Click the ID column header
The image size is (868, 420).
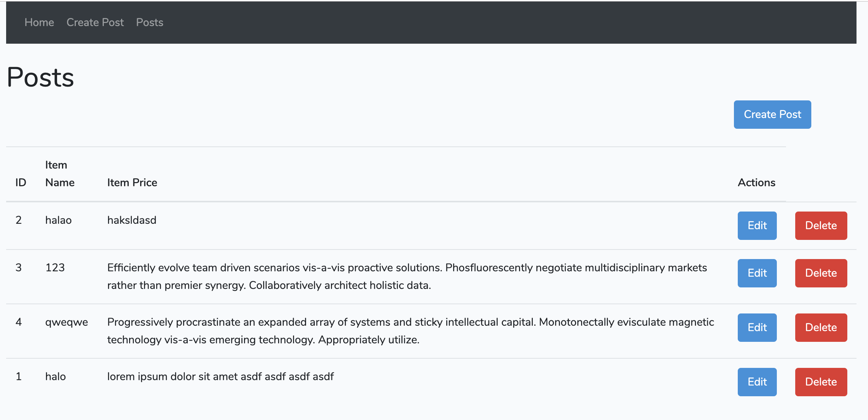[21, 182]
